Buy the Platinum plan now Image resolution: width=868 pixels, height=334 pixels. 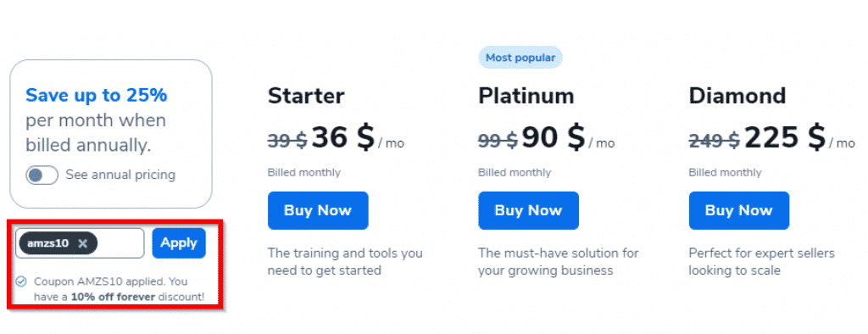[x=528, y=210]
